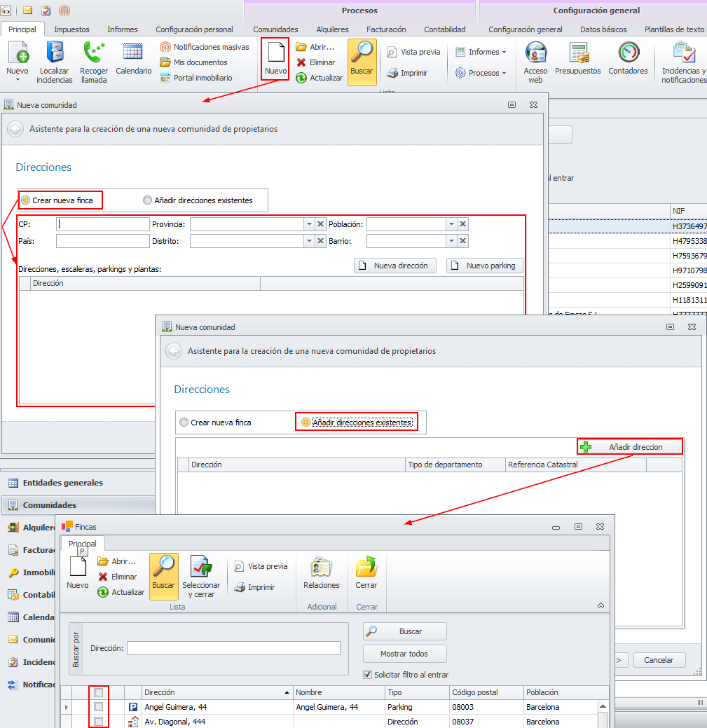Click Eliminar in the main ribbon
This screenshot has width=707, height=728.
316,62
